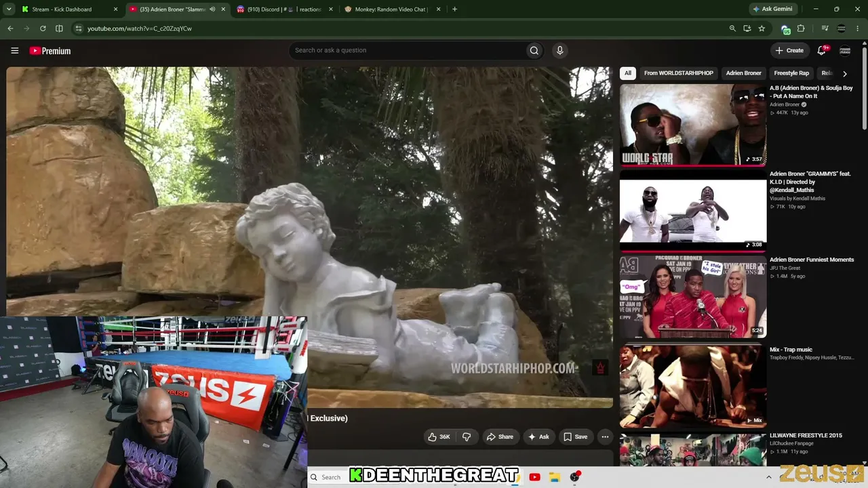The image size is (868, 488).
Task: Click the main video player area
Action: click(310, 237)
